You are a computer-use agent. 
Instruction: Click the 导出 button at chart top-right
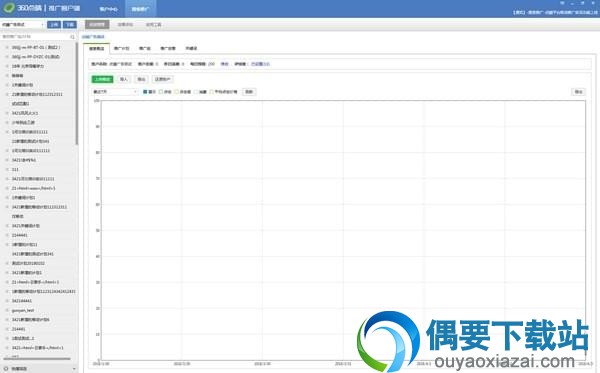click(x=578, y=92)
